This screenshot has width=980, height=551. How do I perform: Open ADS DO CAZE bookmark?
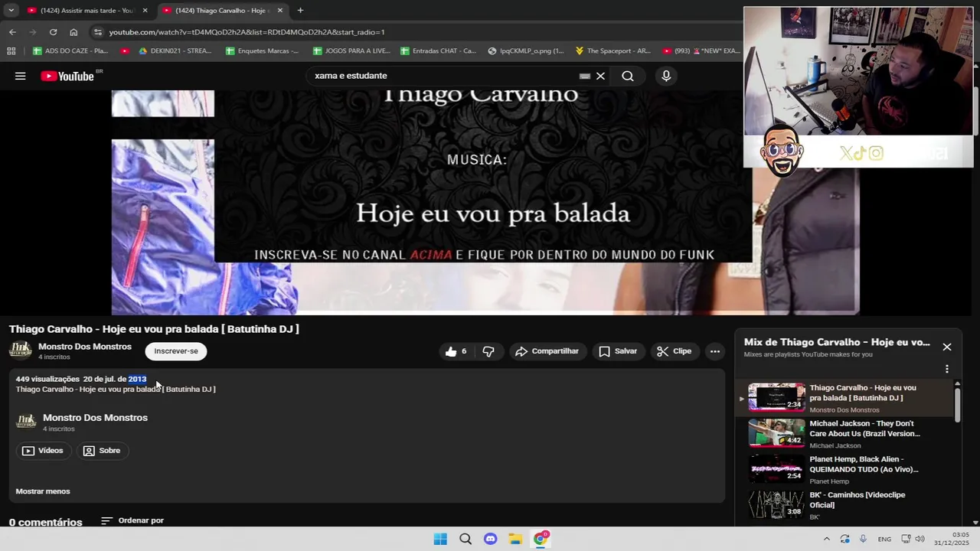click(x=70, y=51)
